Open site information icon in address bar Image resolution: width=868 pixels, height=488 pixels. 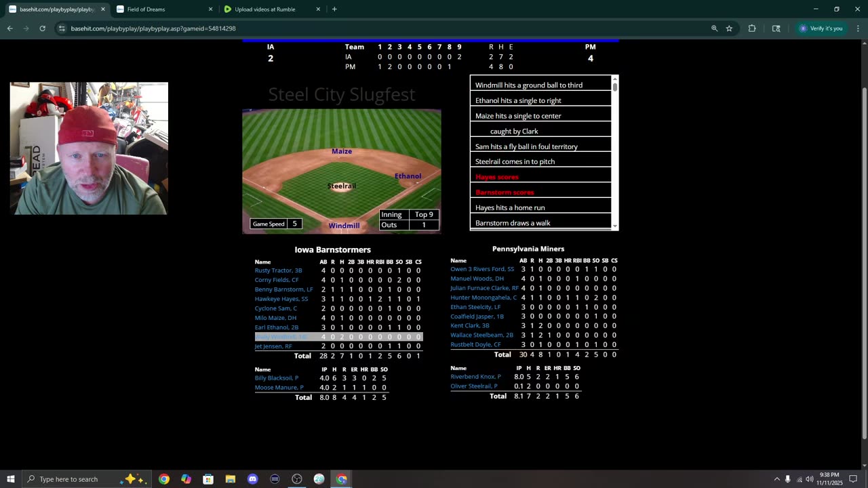(x=62, y=28)
